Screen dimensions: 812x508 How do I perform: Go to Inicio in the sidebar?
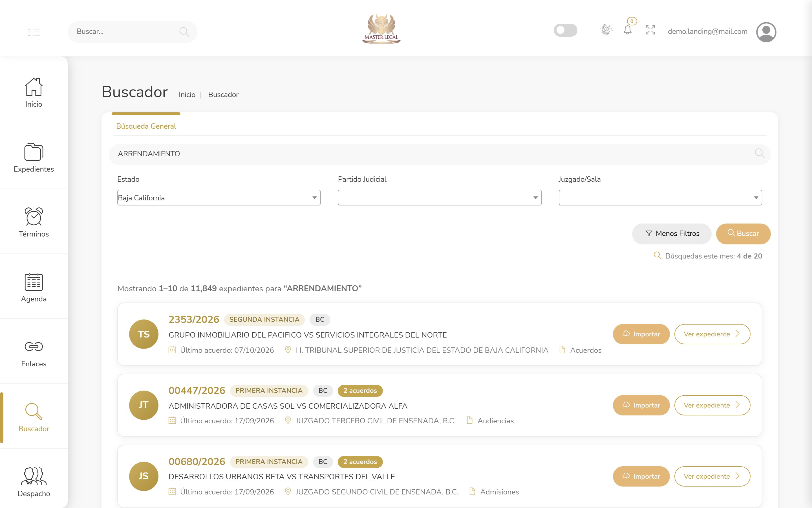pyautogui.click(x=34, y=93)
